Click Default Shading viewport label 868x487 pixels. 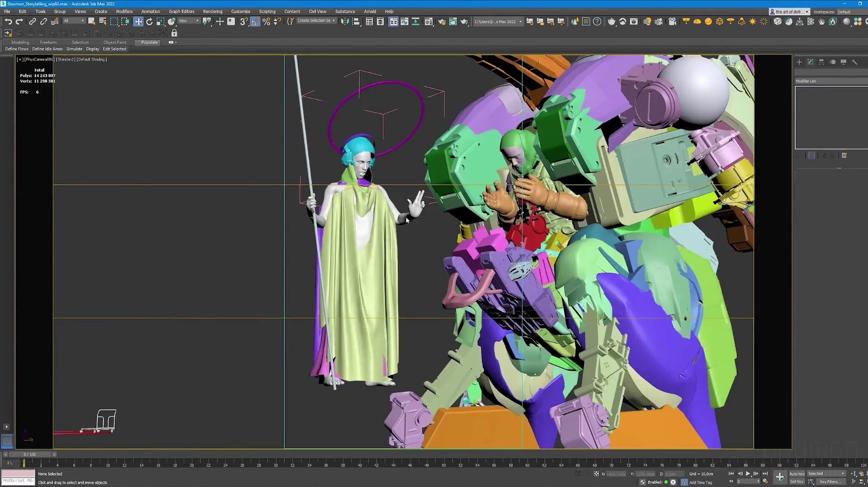click(92, 59)
